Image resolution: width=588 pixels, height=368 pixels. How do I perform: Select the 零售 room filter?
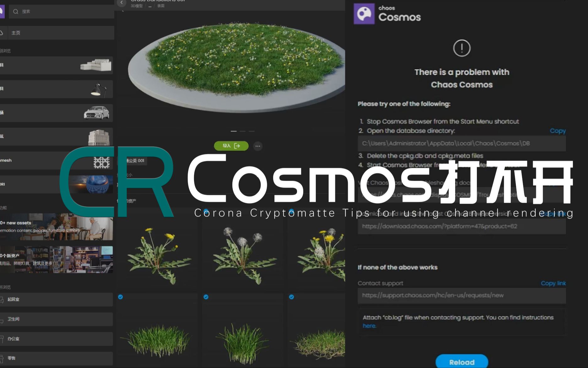(56, 358)
